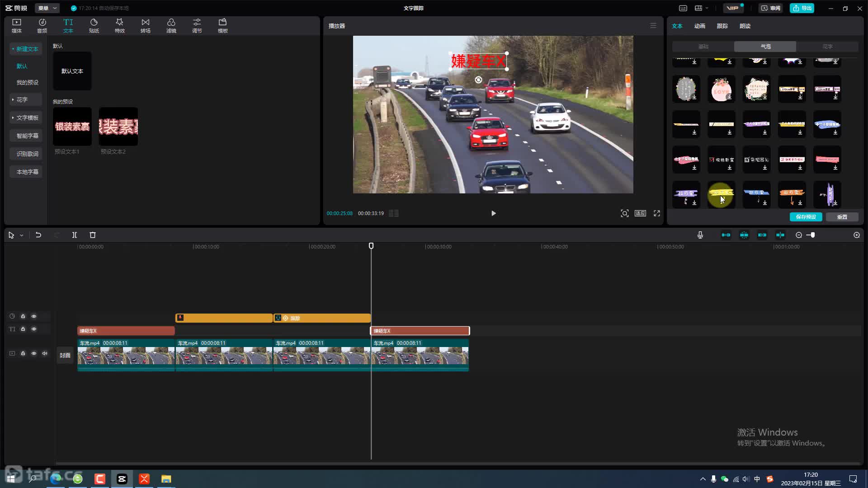868x488 pixels.
Task: Open the player panel hamburger menu
Action: pyautogui.click(x=653, y=26)
